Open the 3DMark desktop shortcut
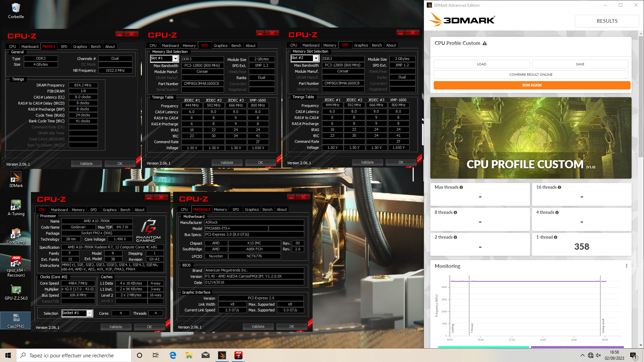Viewport: 644px width, 362px height. coord(16,179)
